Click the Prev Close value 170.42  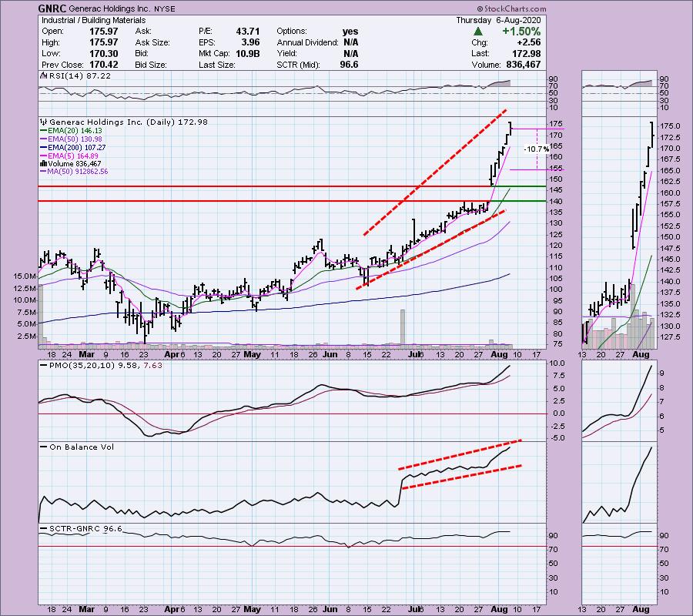[103, 65]
